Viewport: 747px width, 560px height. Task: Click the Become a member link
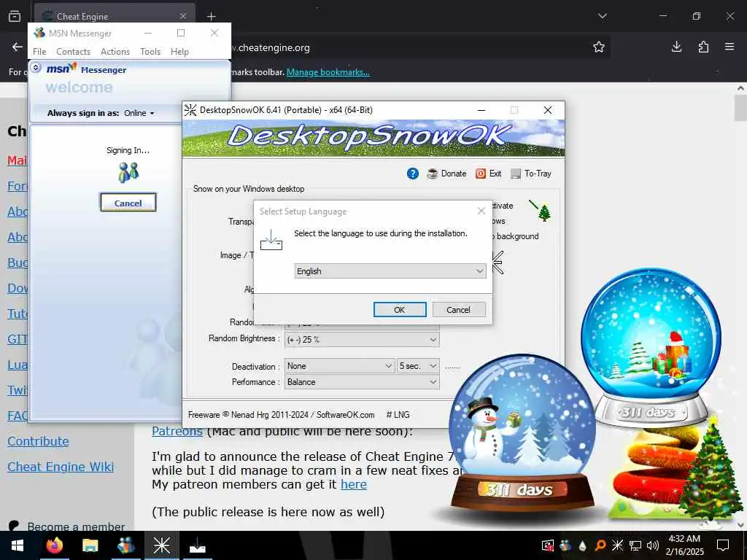[x=76, y=526]
